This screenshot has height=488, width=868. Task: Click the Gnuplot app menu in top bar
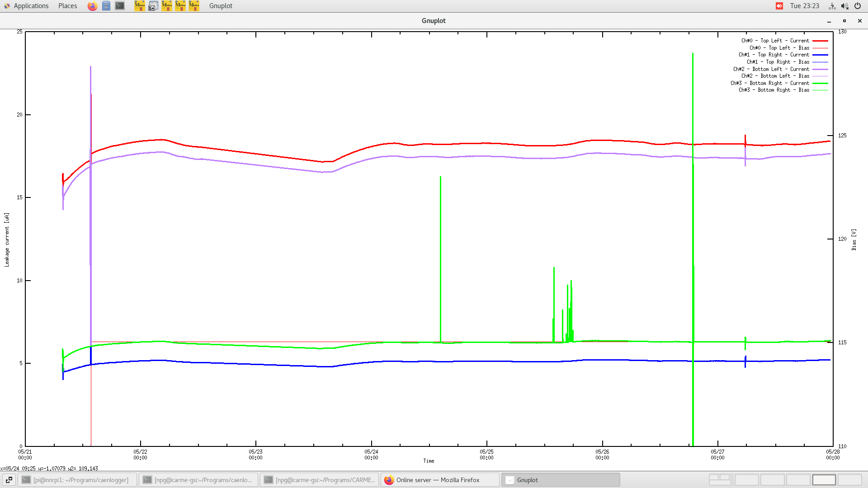(x=221, y=6)
